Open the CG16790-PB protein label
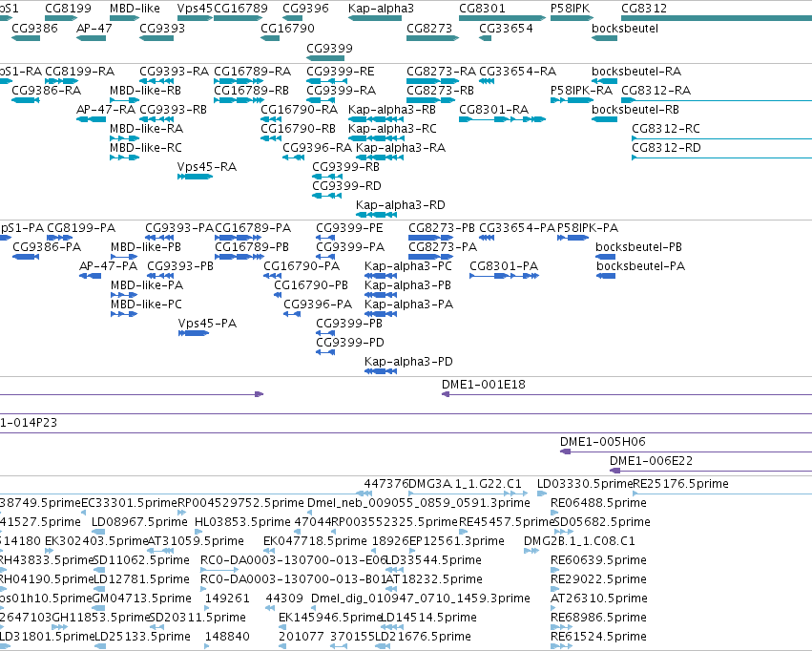This screenshot has width=812, height=651. (311, 285)
